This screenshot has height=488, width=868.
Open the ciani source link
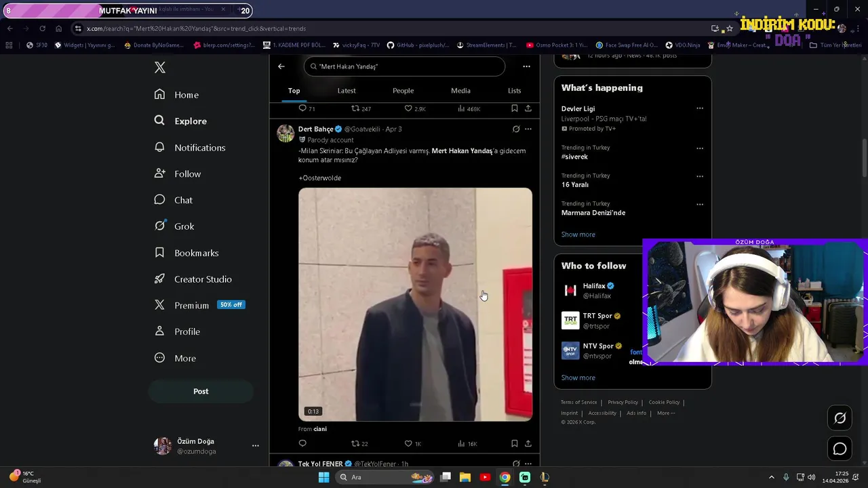[320, 429]
